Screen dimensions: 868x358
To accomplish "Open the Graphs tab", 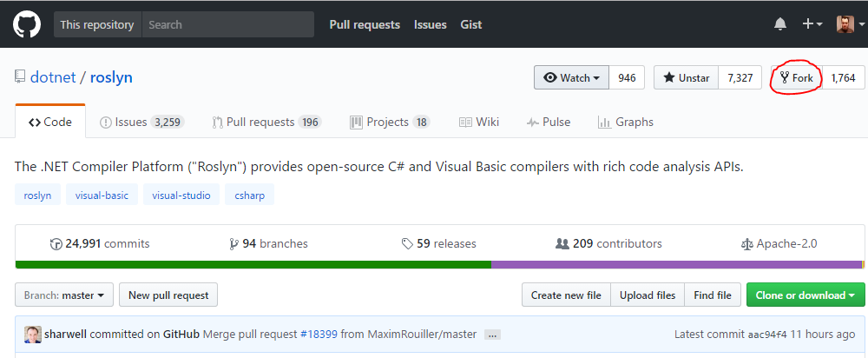I will coord(626,122).
